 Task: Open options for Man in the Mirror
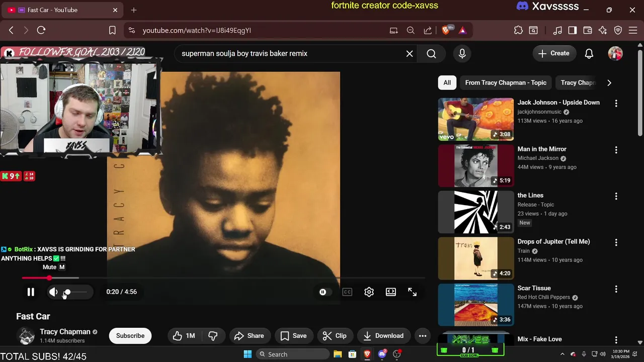point(616,150)
